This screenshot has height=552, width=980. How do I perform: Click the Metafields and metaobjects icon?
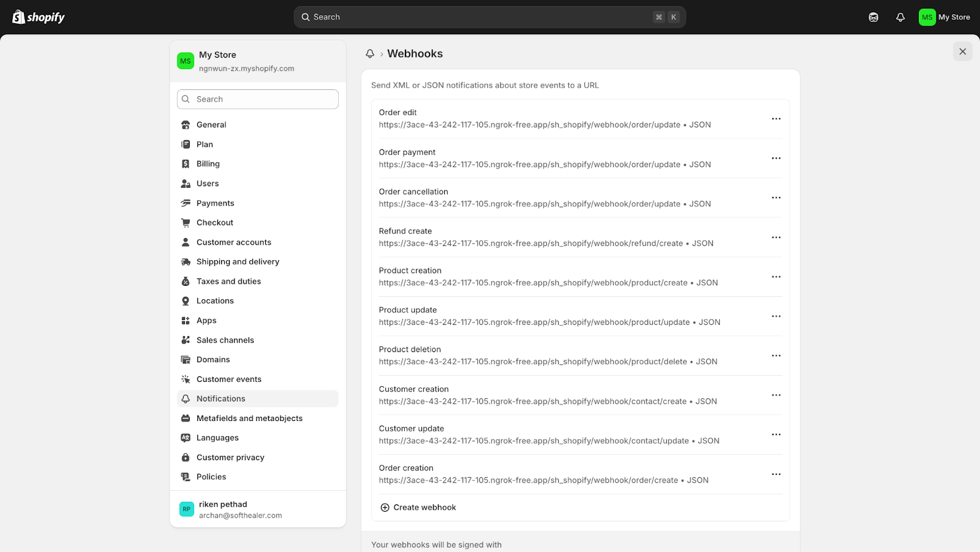point(186,419)
